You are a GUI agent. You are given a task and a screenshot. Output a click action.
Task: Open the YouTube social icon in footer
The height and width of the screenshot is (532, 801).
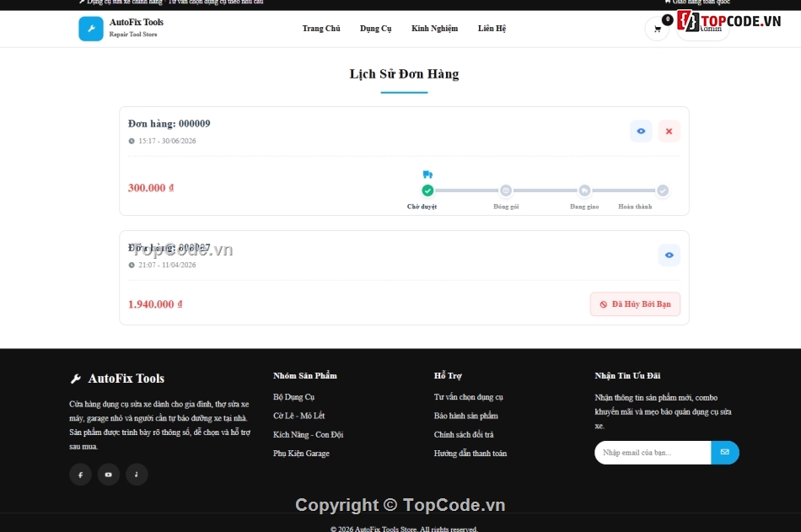coord(109,475)
